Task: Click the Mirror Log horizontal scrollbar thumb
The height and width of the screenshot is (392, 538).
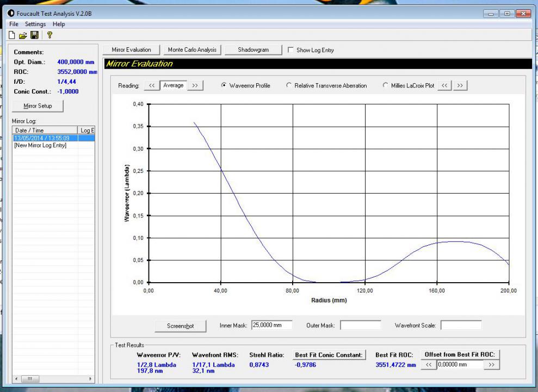Action: (30, 378)
